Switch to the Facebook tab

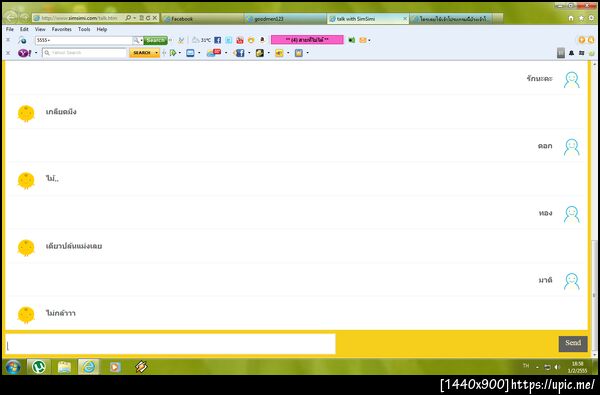[202, 18]
